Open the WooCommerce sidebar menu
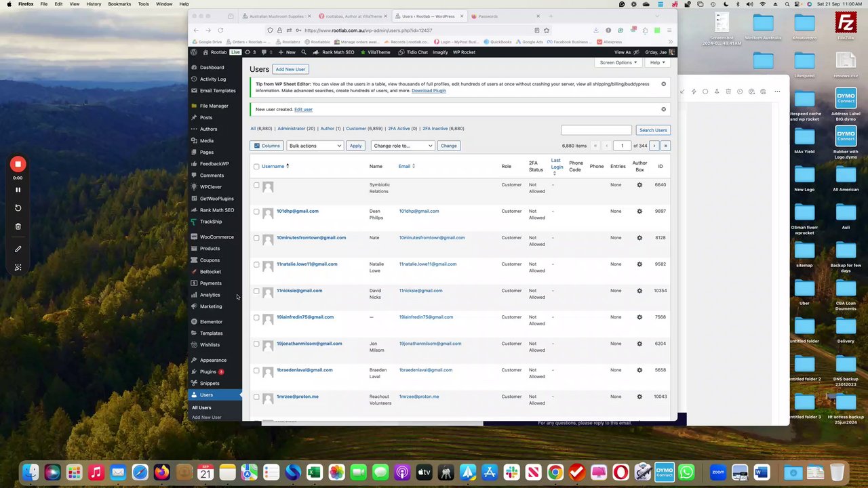 point(216,237)
